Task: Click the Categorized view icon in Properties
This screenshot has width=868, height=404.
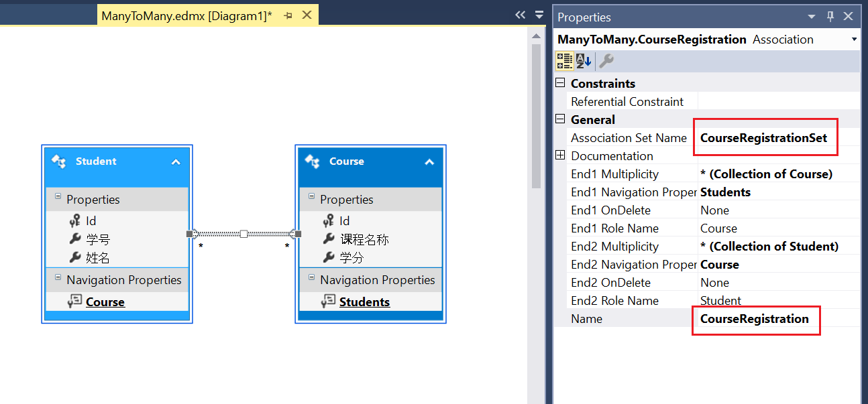Action: [x=564, y=61]
